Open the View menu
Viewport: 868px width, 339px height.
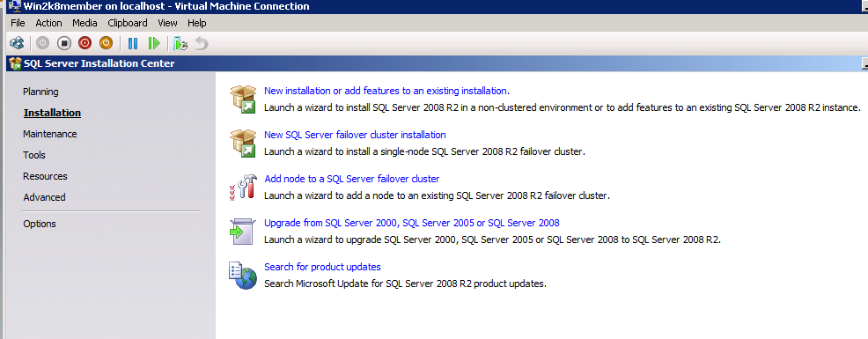(x=167, y=23)
